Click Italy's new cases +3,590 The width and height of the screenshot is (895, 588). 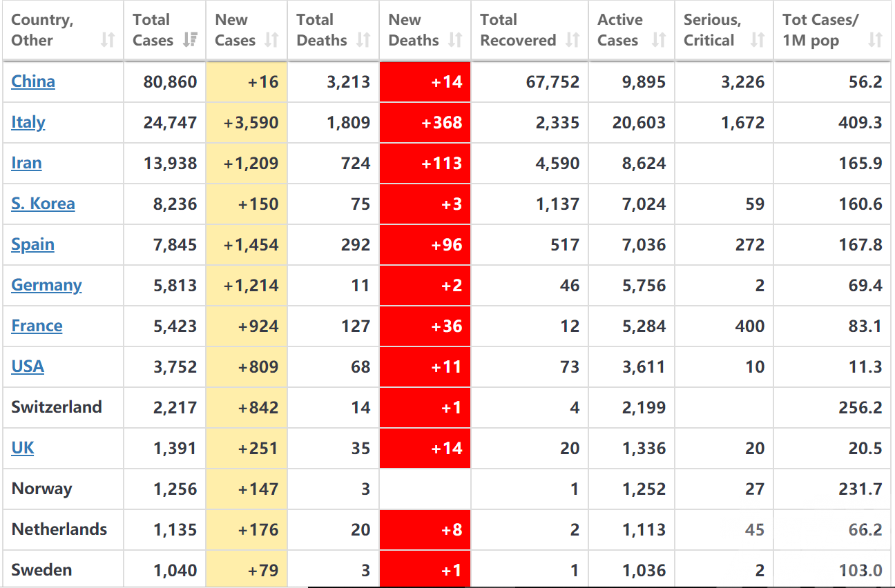[251, 122]
